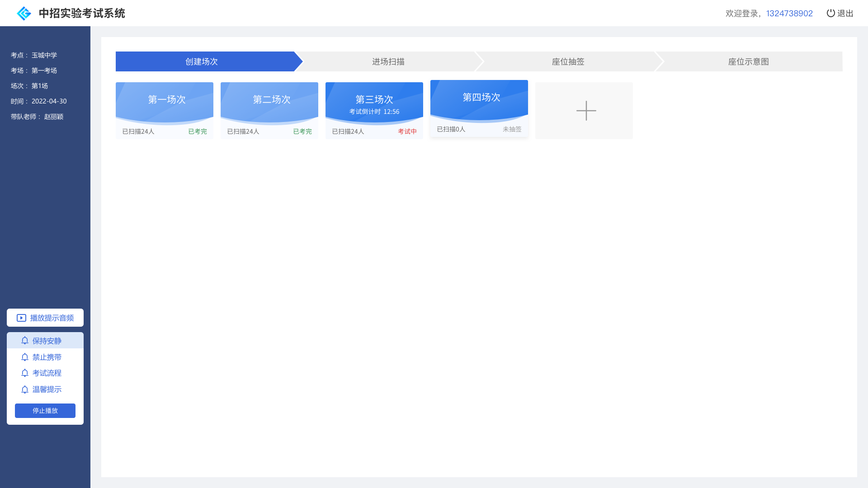The image size is (868, 488).
Task: Click the 温馨提示 announcement icon
Action: coord(24,389)
